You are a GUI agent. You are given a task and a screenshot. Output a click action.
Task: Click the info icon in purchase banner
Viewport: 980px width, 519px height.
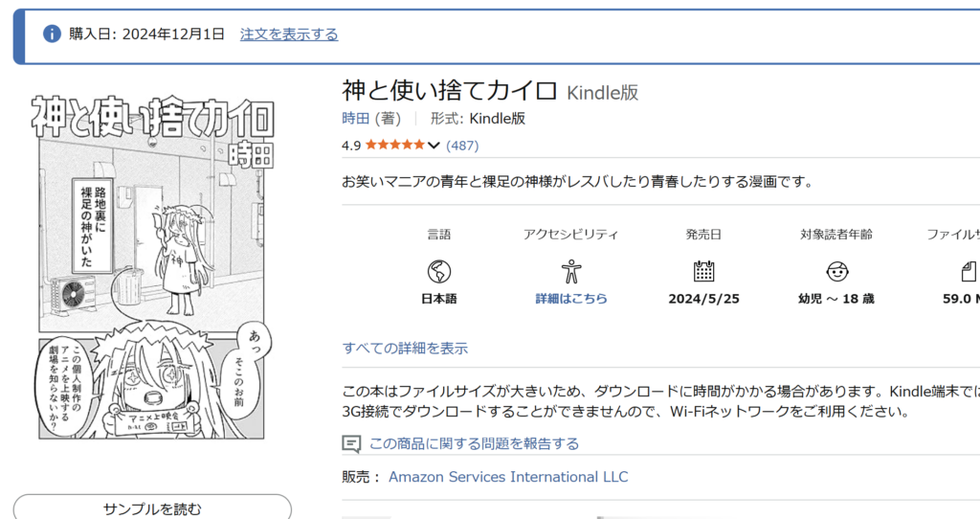click(x=52, y=34)
